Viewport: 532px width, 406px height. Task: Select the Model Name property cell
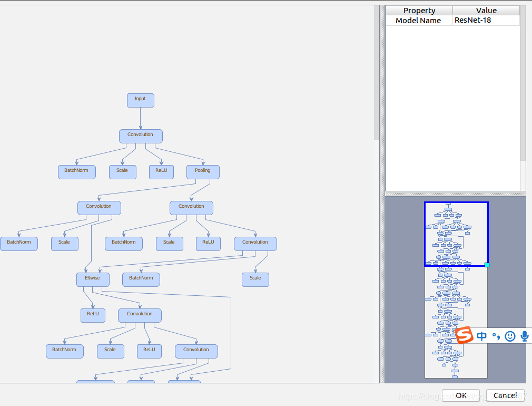(419, 21)
